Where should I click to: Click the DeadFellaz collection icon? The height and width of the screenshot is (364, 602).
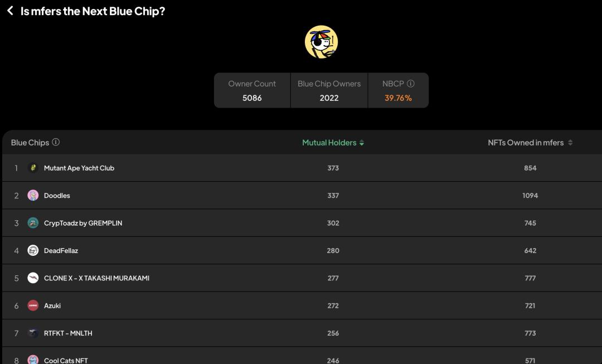[x=33, y=250]
